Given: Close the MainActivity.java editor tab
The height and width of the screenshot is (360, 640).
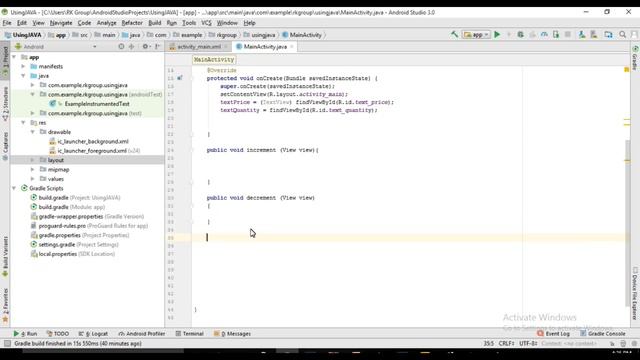Looking at the screenshot, I should point(291,47).
